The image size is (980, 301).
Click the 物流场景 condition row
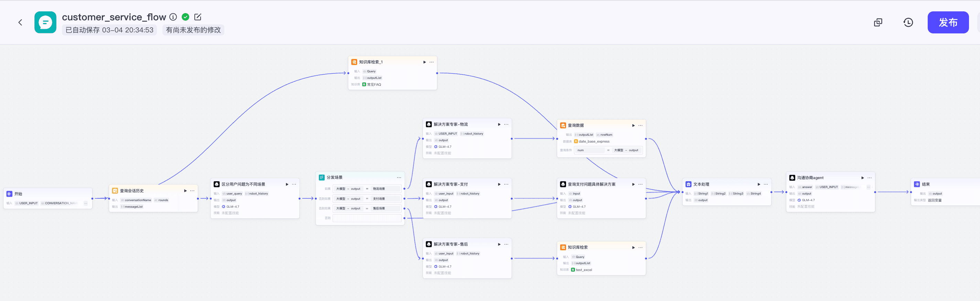tap(367, 189)
